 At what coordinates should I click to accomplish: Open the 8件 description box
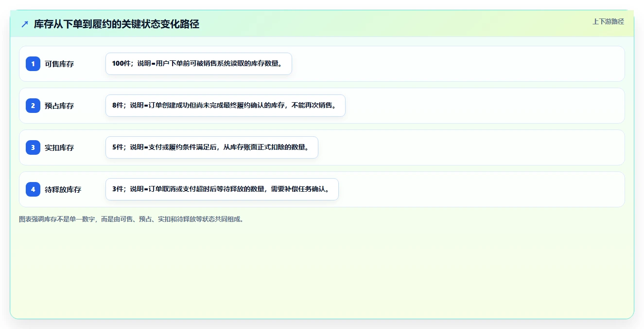[x=226, y=106]
